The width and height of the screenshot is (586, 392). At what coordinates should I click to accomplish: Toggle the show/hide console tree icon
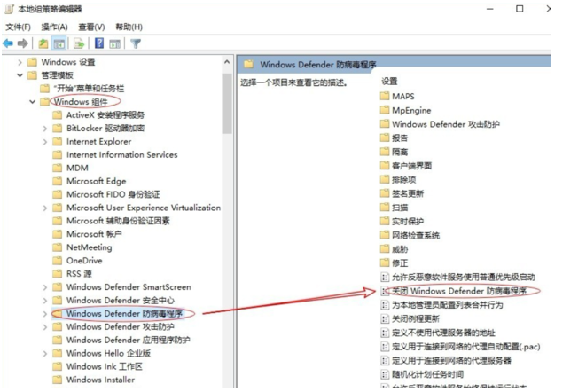point(59,43)
